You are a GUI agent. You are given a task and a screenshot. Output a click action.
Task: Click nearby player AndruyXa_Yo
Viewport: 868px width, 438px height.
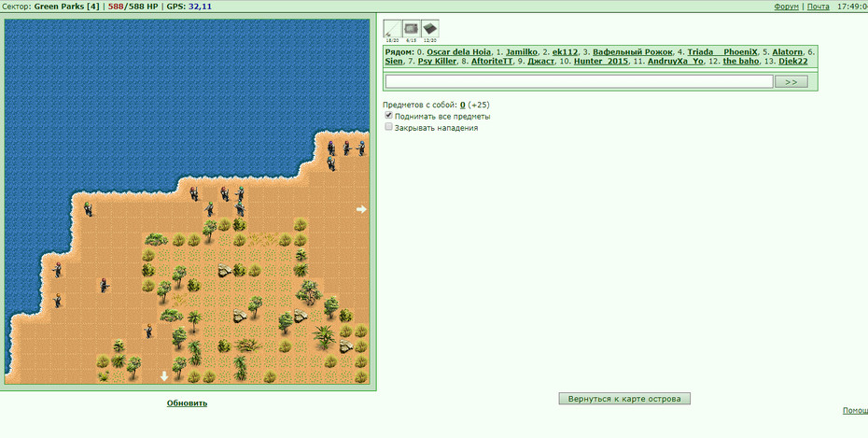tap(676, 61)
